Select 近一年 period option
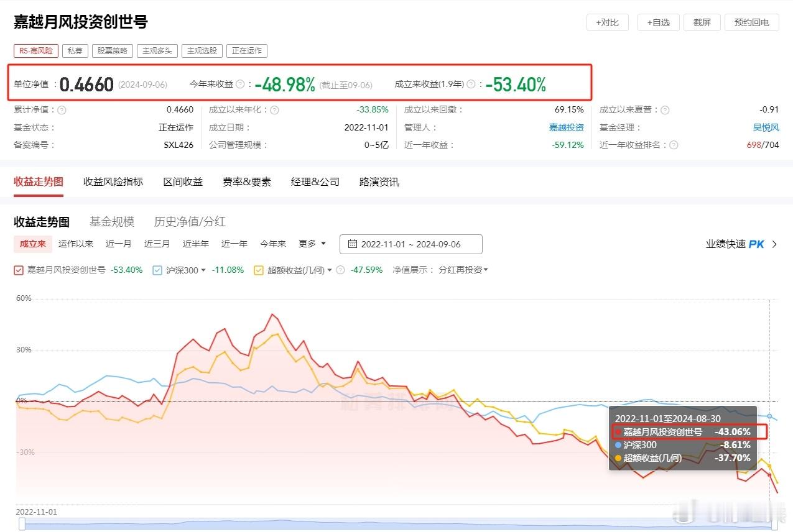Image resolution: width=793 pixels, height=532 pixels. pos(234,244)
